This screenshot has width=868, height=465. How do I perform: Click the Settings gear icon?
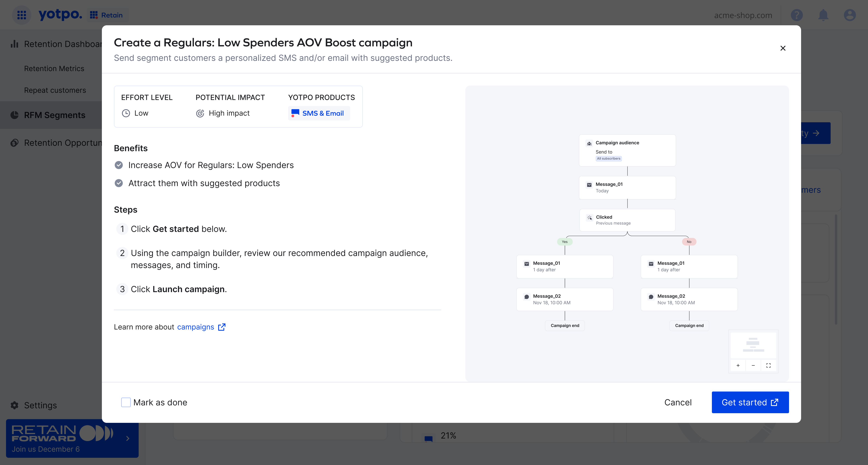(x=14, y=405)
